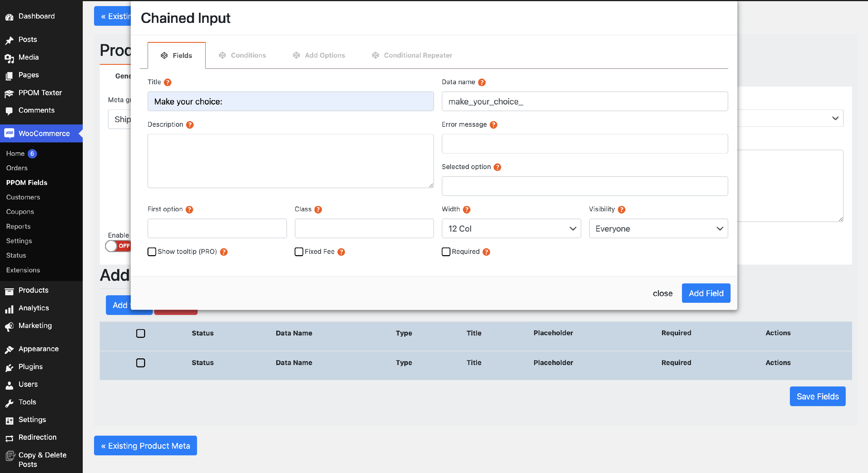The width and height of the screenshot is (868, 473).
Task: Expand the Visibility Everyone dropdown
Action: click(658, 229)
